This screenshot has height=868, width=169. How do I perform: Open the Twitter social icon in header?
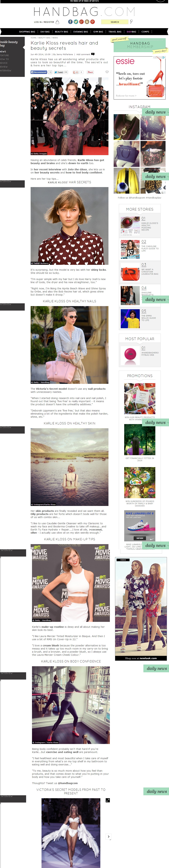coord(76,22)
